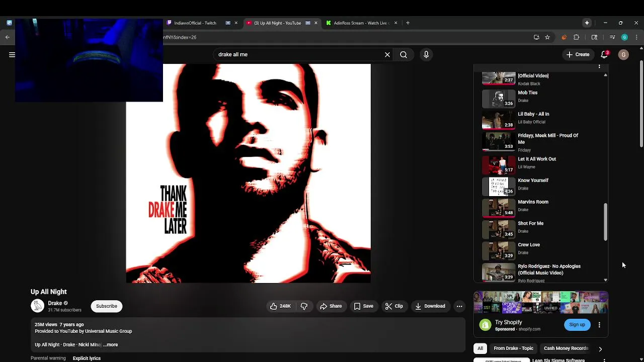Close the AdinRoss Stream tab
Viewport: 644px width, 362px height.
point(395,23)
